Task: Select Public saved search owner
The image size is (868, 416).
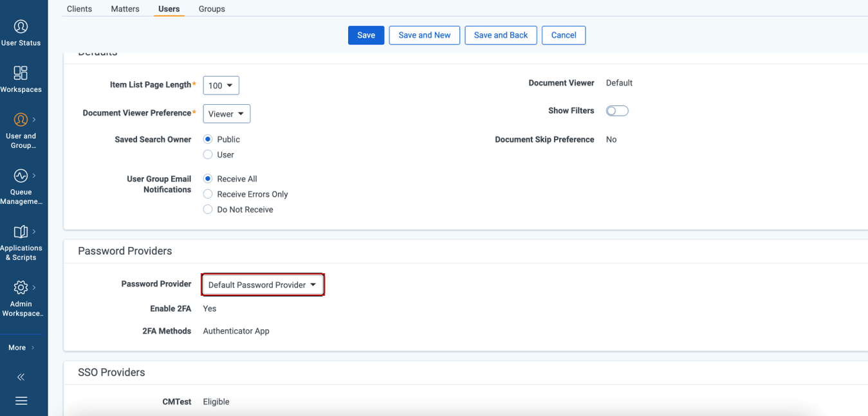Action: 208,140
